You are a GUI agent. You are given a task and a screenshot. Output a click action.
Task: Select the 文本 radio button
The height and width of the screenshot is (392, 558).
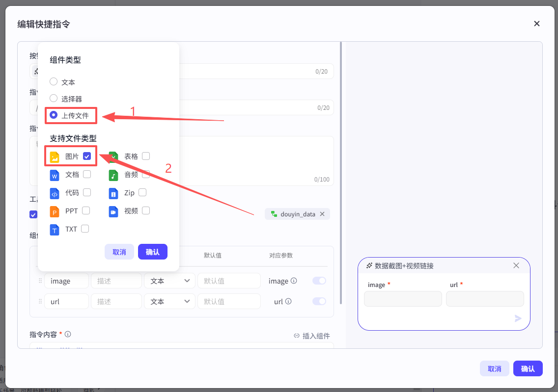(x=54, y=82)
